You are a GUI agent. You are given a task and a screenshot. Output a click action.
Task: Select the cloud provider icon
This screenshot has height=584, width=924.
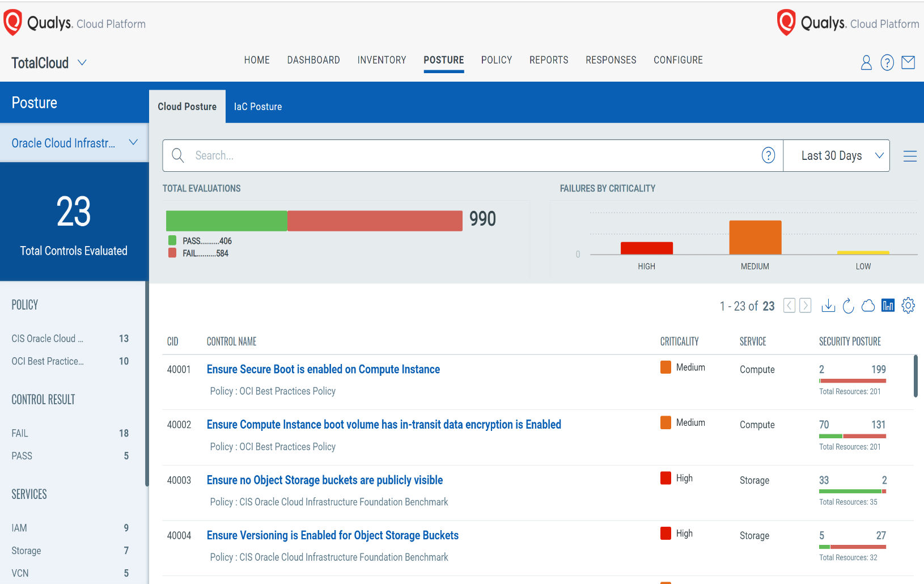[x=868, y=306]
